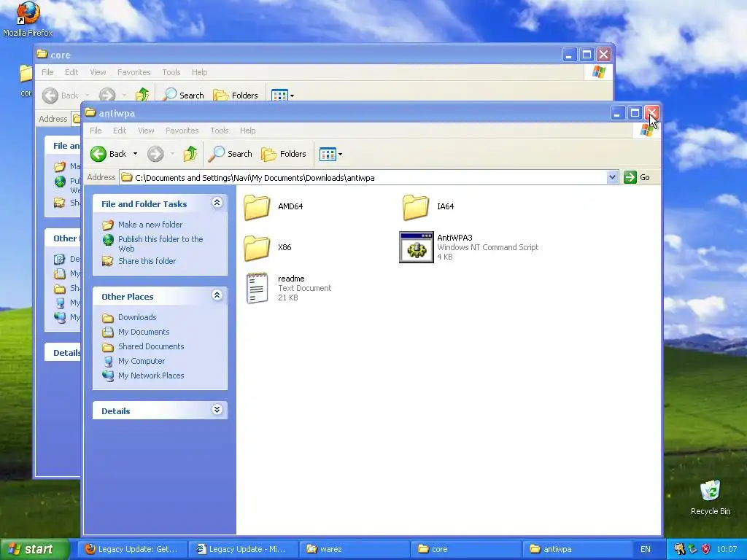Open the Help menu in antiwpa window
Viewport: 747px width, 560px height.
coord(248,131)
